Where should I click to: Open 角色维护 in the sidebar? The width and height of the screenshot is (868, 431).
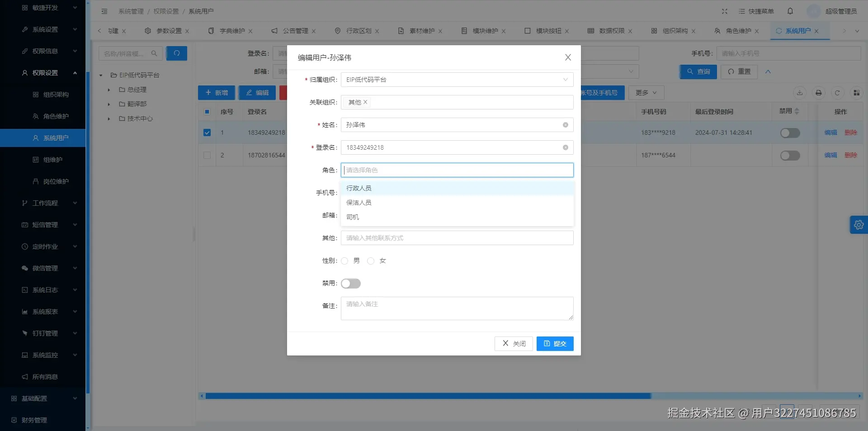coord(42,116)
